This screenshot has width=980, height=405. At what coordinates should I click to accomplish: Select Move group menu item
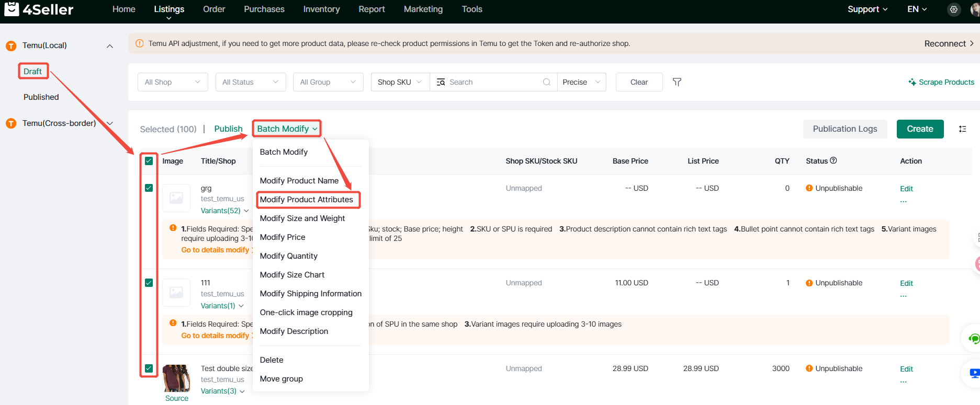(281, 379)
